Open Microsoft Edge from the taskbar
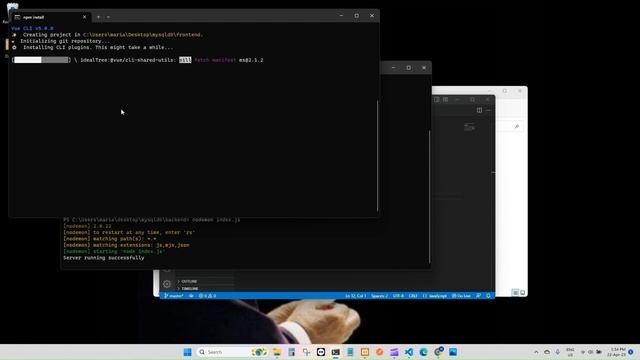 [x=423, y=352]
